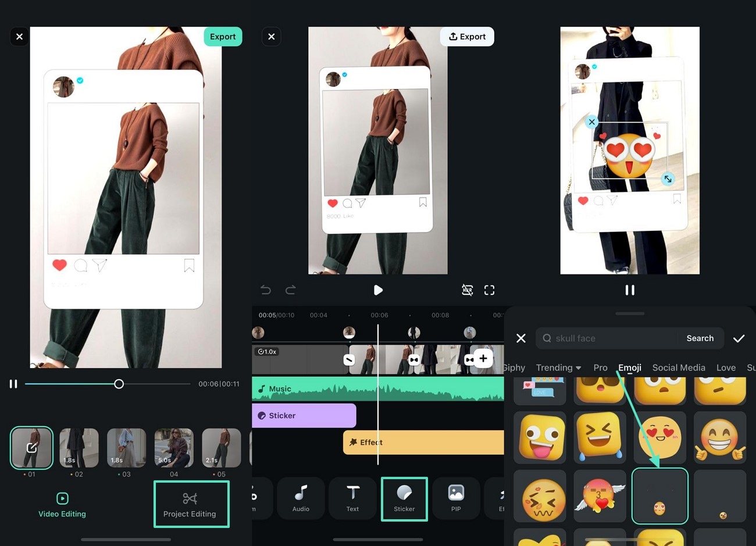This screenshot has width=756, height=546.
Task: Open the Video Editing option
Action: click(x=62, y=505)
